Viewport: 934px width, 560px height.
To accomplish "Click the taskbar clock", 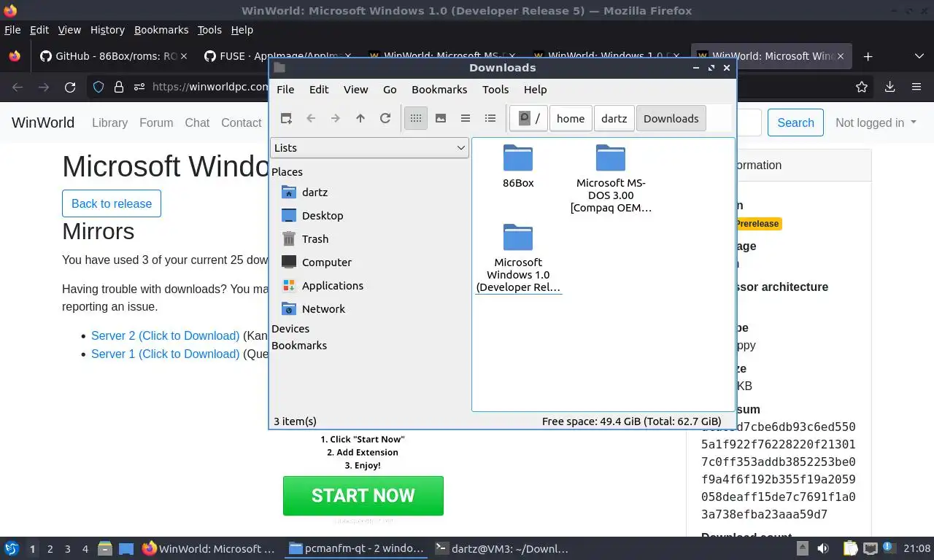I will (x=917, y=548).
